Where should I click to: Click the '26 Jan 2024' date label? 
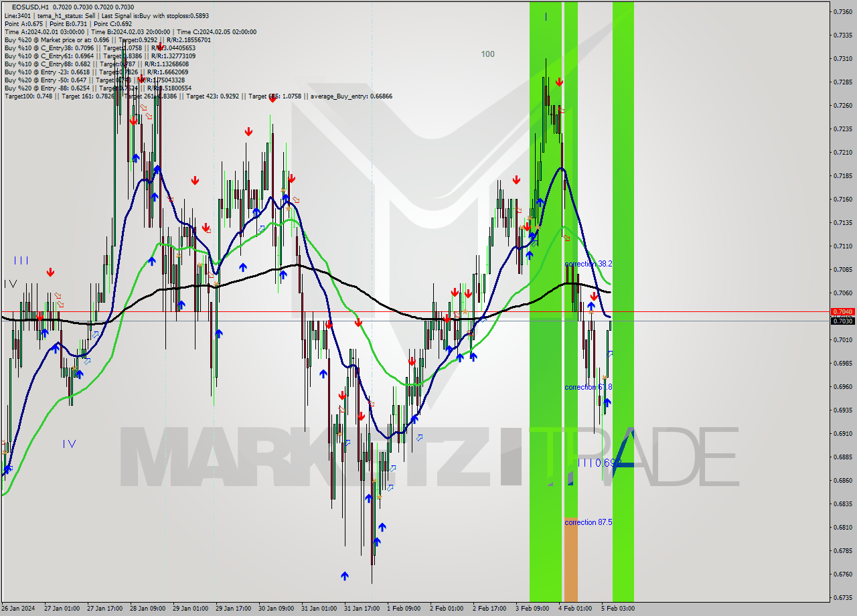[x=18, y=609]
